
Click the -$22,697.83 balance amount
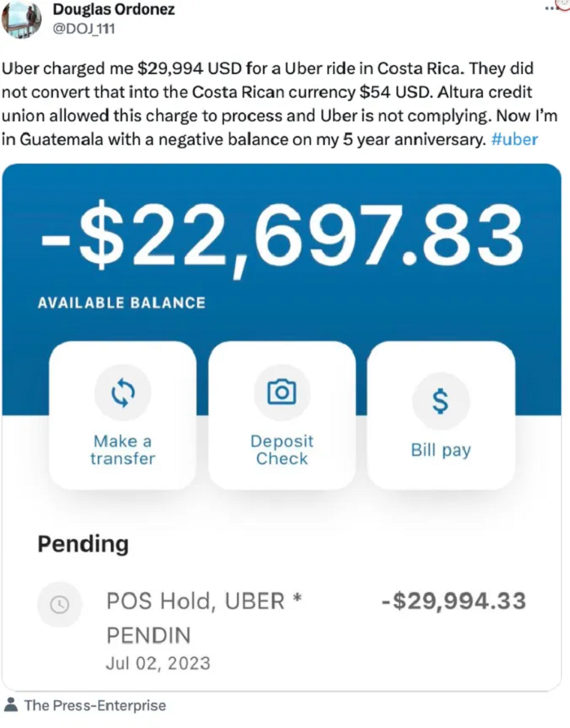281,236
